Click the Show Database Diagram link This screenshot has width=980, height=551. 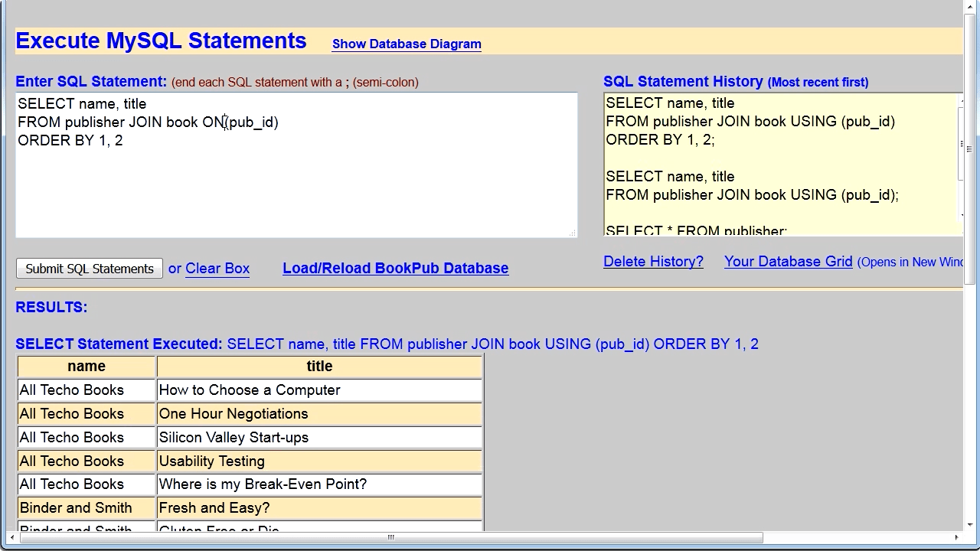(x=406, y=44)
